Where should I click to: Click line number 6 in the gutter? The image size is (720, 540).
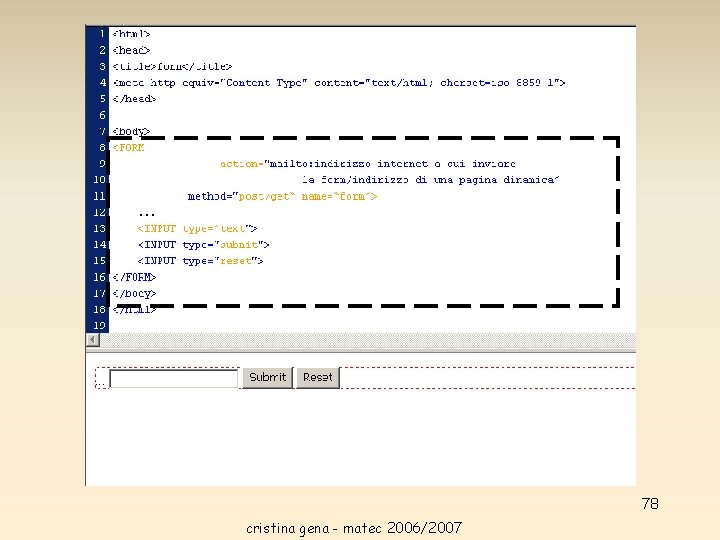click(x=102, y=115)
